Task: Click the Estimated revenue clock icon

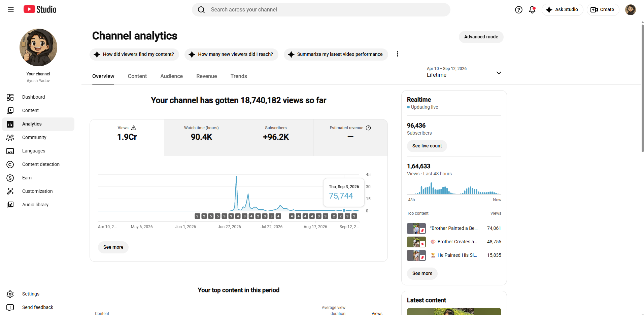Action: 368,128
